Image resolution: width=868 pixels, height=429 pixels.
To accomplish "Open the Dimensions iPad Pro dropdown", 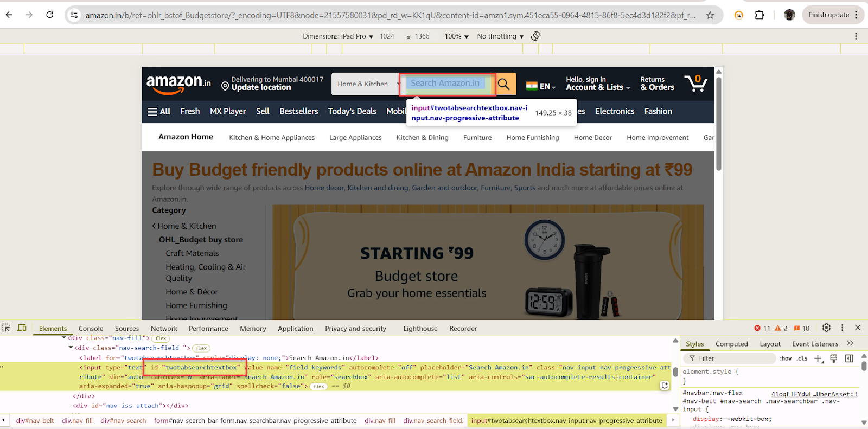I will click(x=338, y=36).
